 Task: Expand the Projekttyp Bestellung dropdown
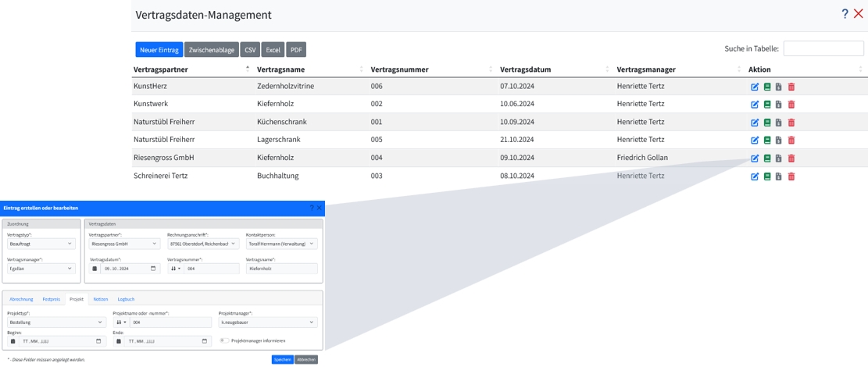tap(55, 322)
